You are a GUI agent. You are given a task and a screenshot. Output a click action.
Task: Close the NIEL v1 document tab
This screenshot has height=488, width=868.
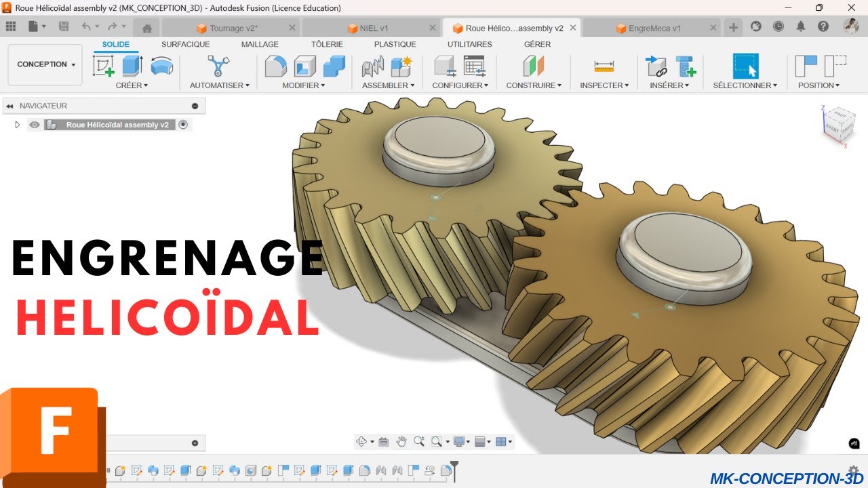tap(431, 28)
